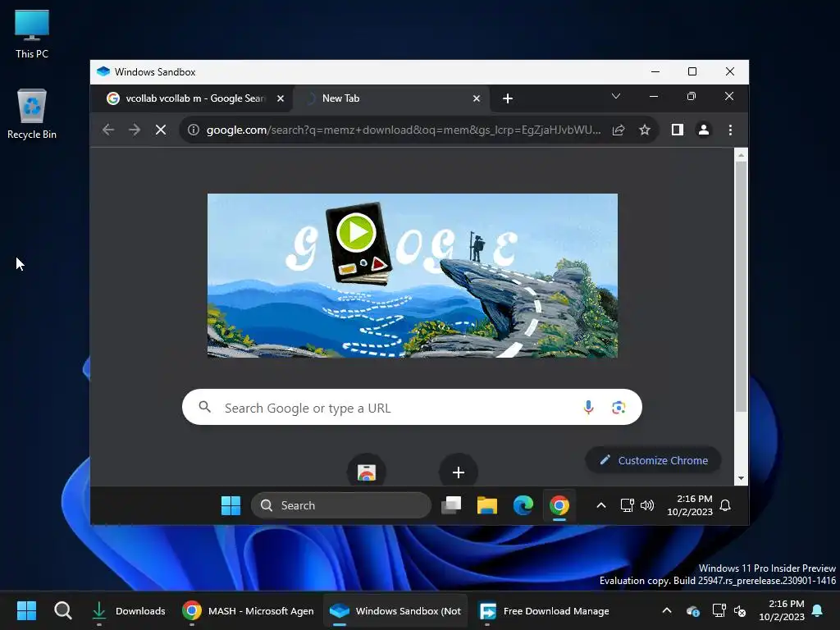Click the Search Google or type a URL box
The width and height of the screenshot is (840, 630).
click(x=412, y=408)
